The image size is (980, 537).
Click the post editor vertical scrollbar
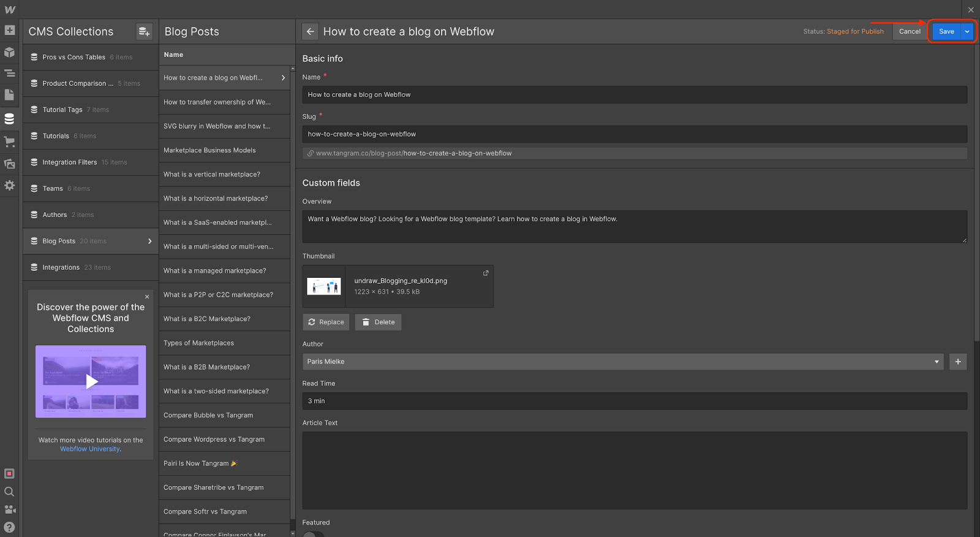[977, 193]
